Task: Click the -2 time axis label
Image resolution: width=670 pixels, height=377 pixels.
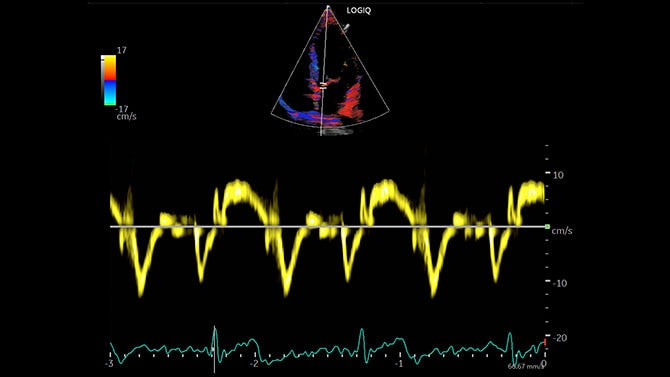Action: [254, 364]
